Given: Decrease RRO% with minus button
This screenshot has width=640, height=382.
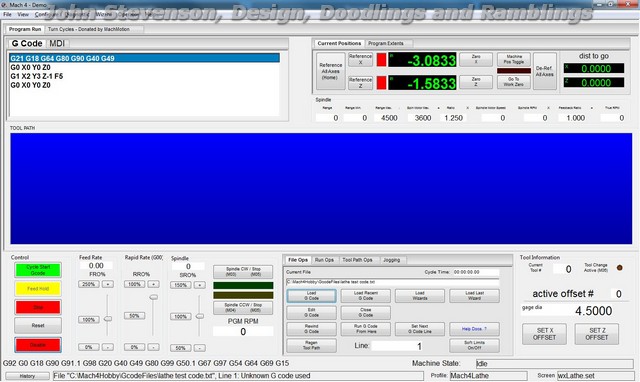Looking at the screenshot, I should (x=153, y=347).
